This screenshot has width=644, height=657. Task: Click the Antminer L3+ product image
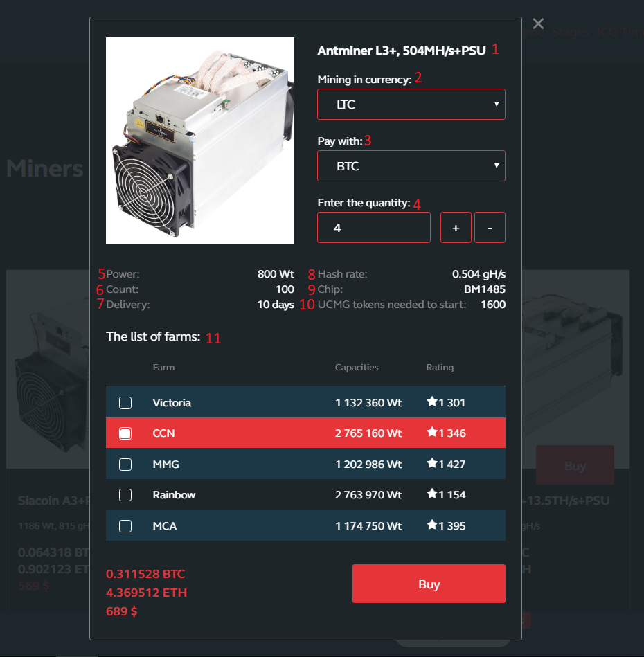pos(200,141)
